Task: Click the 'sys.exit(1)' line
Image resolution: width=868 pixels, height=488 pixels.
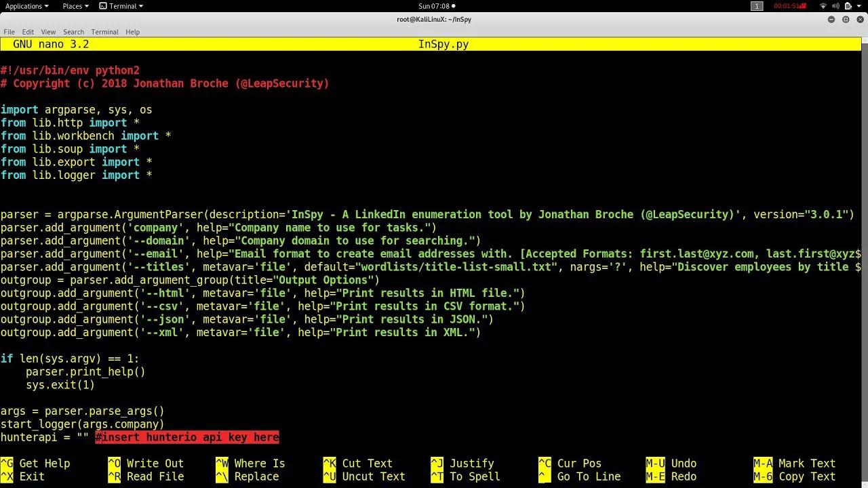Action: [60, 385]
